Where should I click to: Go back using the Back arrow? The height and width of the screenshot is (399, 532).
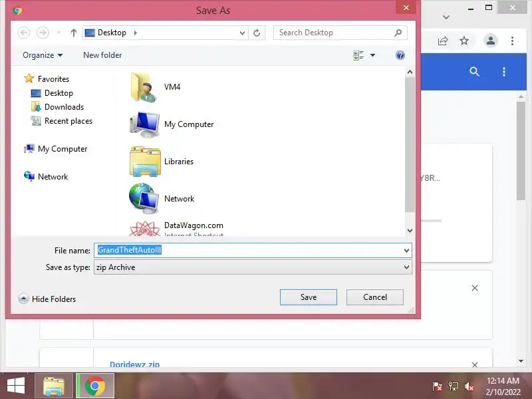pos(23,33)
